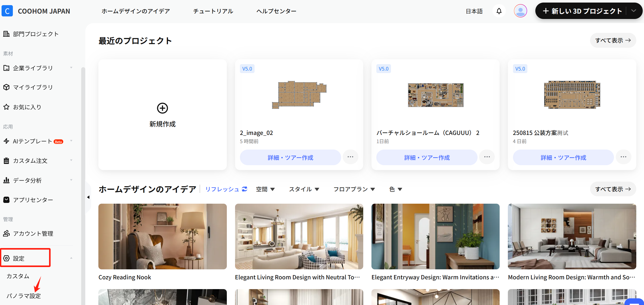
Task: Expand the 企業ライブラリ submenu arrow
Action: click(x=71, y=68)
